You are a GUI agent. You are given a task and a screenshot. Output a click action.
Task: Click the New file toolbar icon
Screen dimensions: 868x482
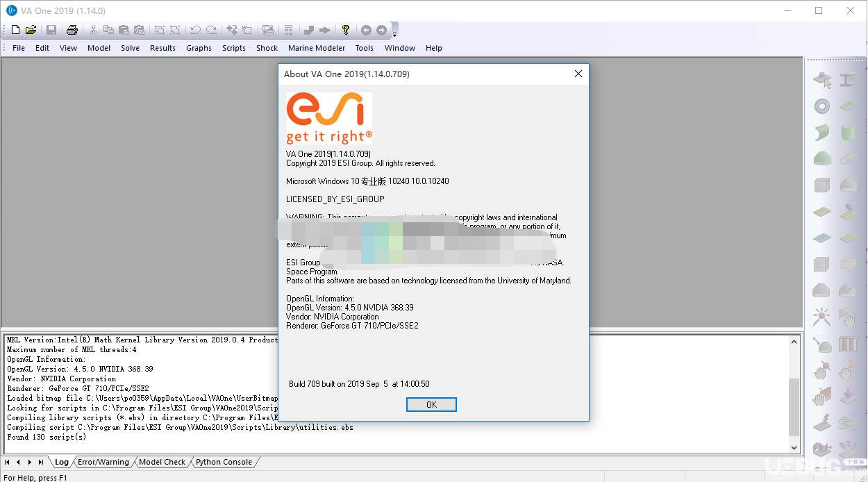[15, 30]
